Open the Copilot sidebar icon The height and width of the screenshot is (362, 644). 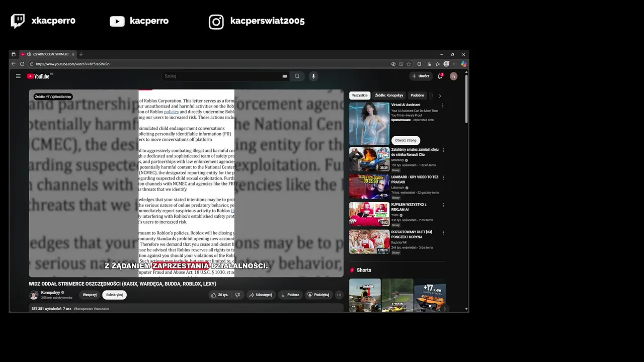464,64
